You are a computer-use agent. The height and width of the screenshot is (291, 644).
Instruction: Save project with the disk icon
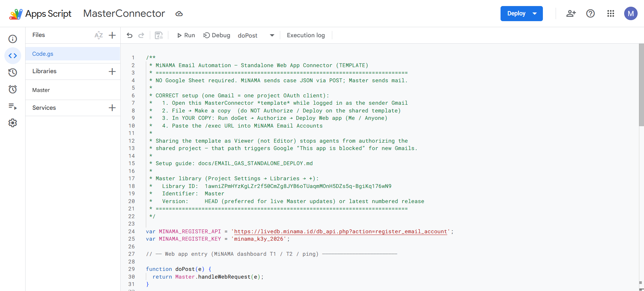tap(159, 35)
